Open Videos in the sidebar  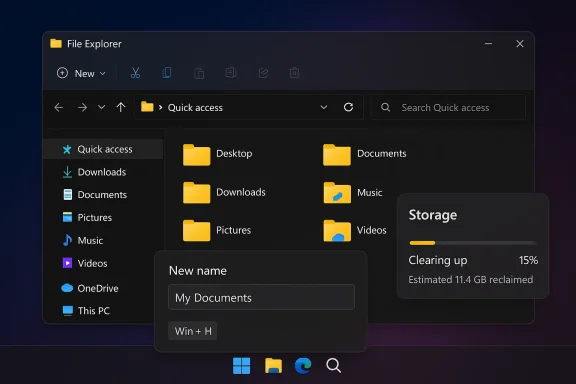click(86, 263)
